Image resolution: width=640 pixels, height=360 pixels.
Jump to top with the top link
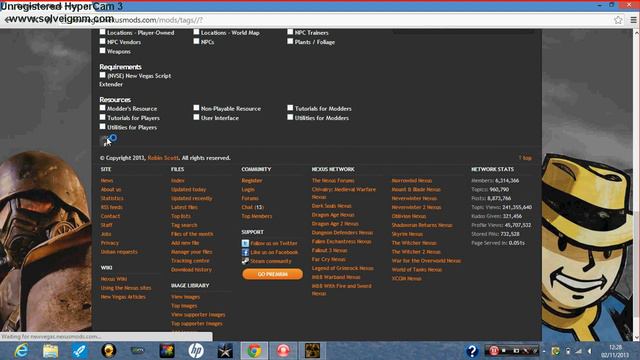pyautogui.click(x=525, y=158)
